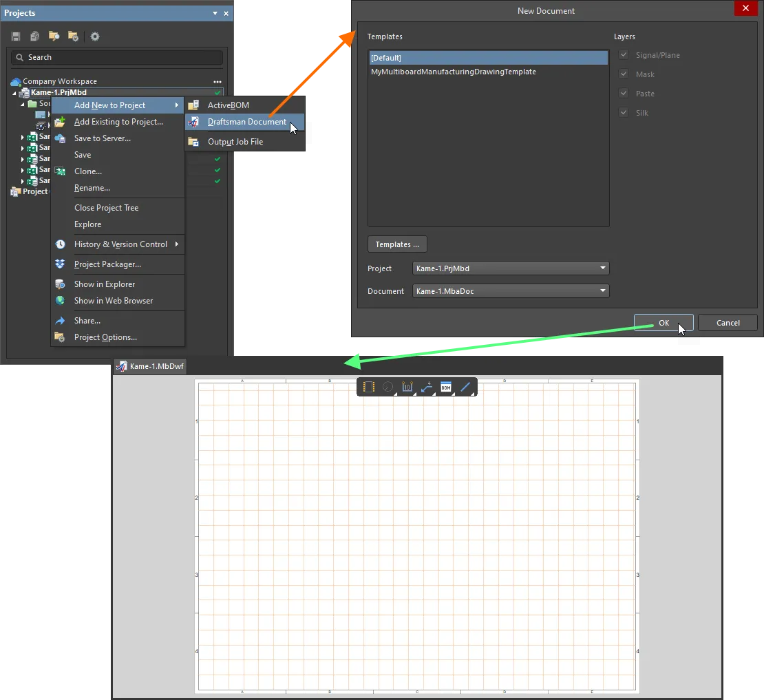Open the Templates ... button

[397, 244]
